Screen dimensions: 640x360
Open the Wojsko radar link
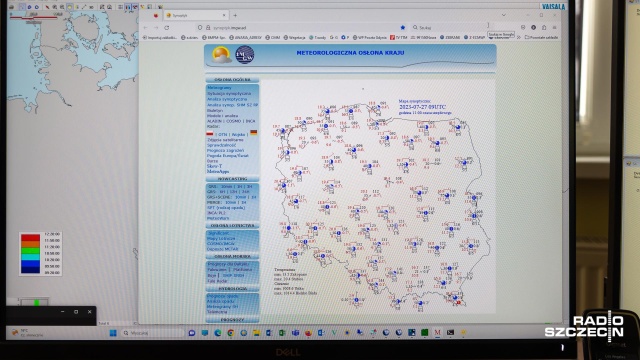pos(238,134)
